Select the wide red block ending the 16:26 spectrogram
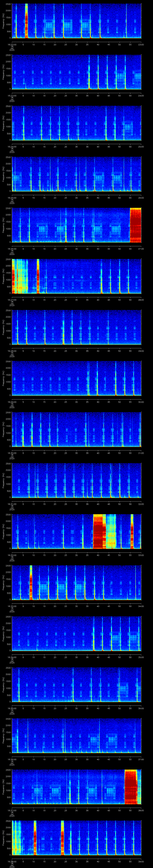Screen dimensions: 153x868 pos(136,225)
